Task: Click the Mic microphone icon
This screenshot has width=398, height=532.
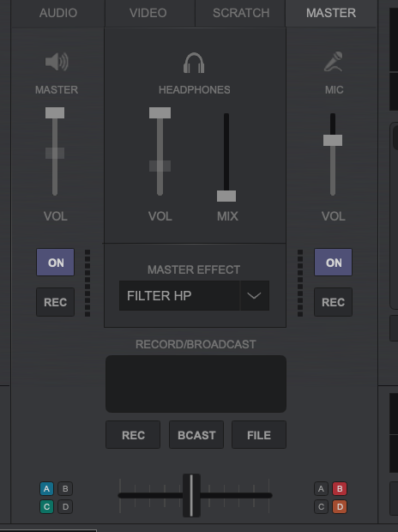Action: pos(334,62)
